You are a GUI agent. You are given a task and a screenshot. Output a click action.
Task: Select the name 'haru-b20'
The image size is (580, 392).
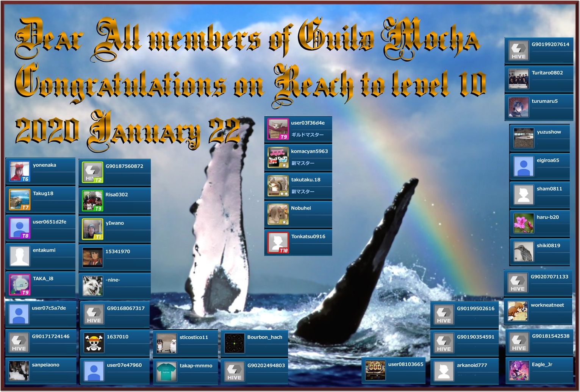pos(547,217)
